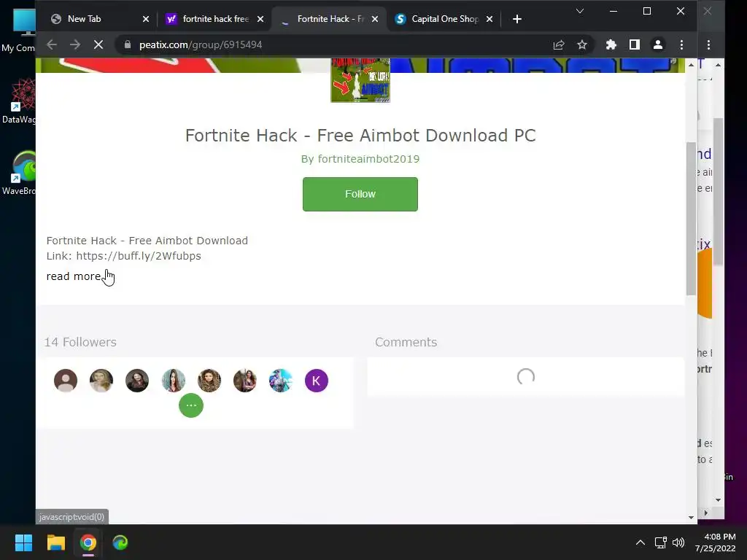Go back to the previous page

pos(52,44)
